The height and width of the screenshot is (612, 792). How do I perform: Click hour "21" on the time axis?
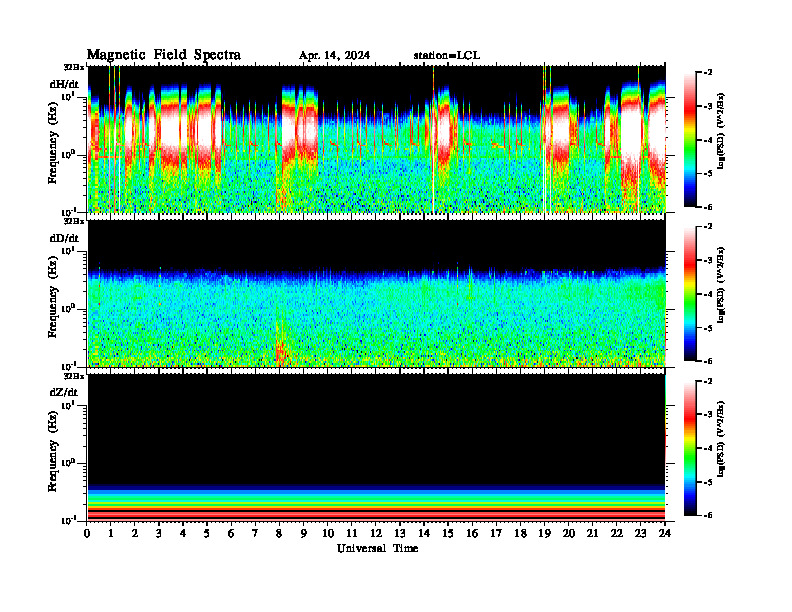592,533
